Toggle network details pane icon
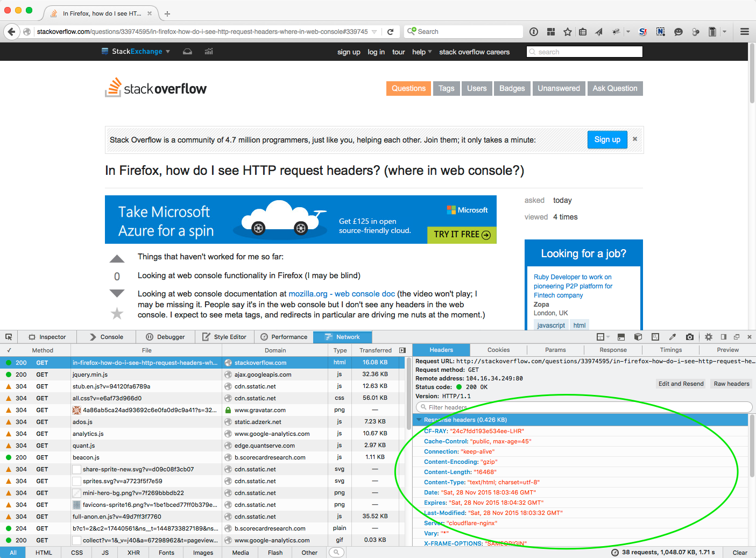 click(402, 350)
